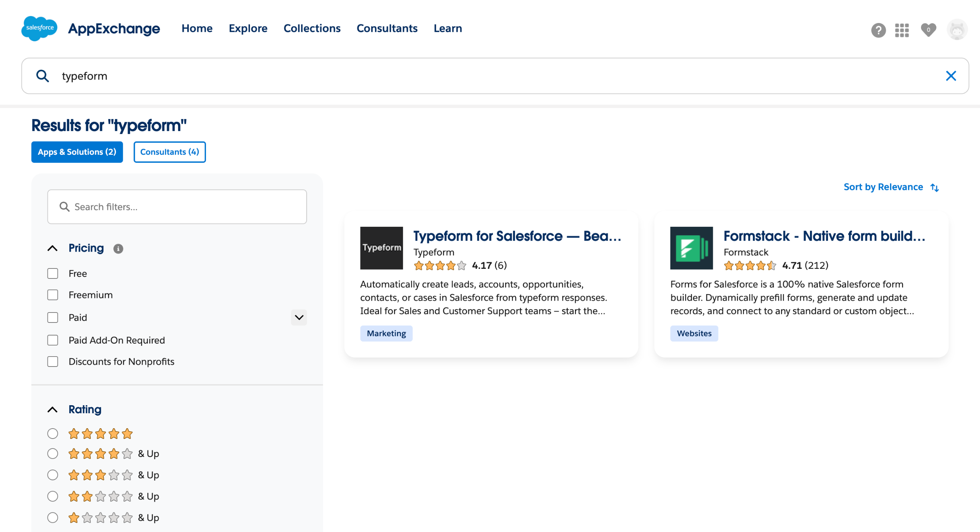Open the Explore menu item
980x532 pixels.
point(248,28)
